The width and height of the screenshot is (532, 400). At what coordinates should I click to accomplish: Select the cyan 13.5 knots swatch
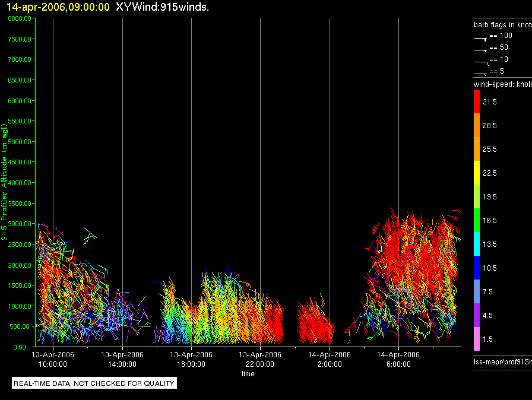477,244
